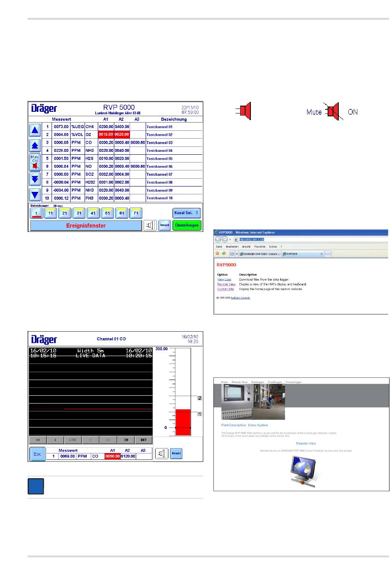Viewport: 392px width, 569px height.
Task: Open the Favoriten menu
Action: (x=260, y=247)
